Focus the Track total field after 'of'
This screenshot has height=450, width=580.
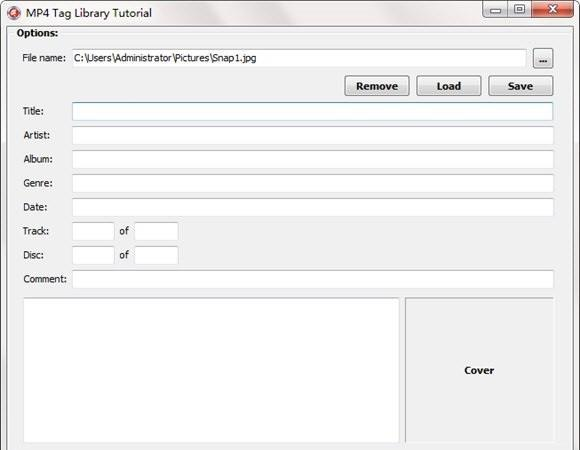(x=156, y=231)
